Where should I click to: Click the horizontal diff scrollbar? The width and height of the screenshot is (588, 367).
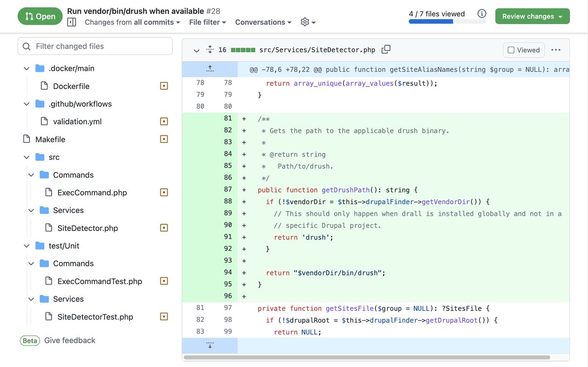click(367, 358)
